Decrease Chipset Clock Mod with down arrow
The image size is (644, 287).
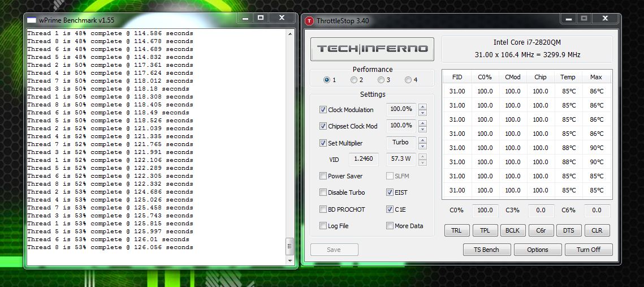[422, 129]
